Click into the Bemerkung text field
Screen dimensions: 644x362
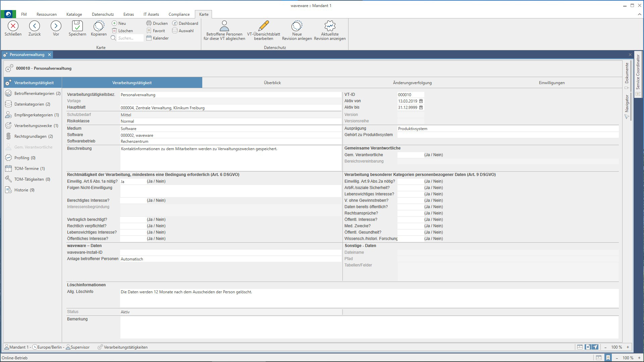click(369, 327)
